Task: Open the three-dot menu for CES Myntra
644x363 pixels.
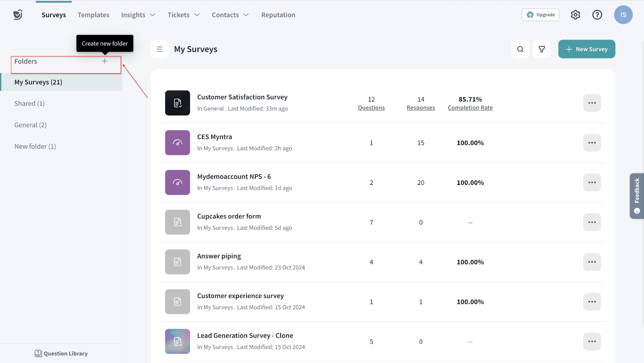Action: pos(592,143)
